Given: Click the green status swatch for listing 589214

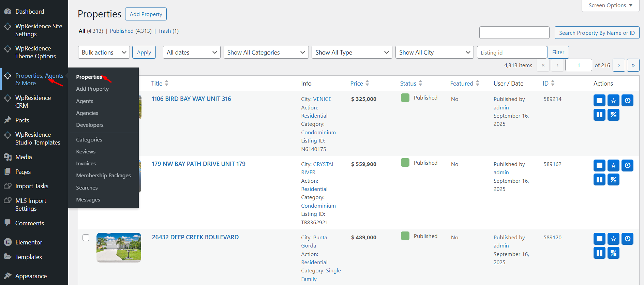Looking at the screenshot, I should [405, 98].
